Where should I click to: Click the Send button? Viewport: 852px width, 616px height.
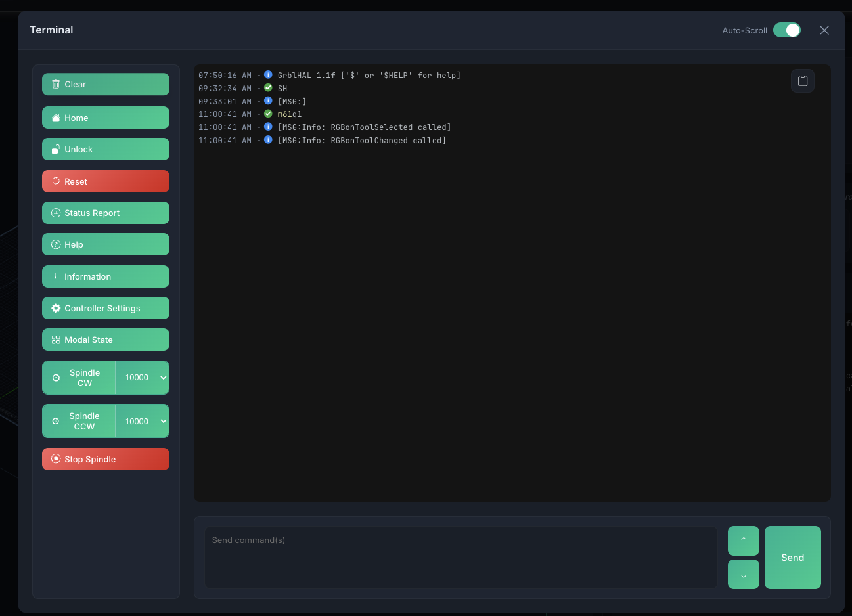coord(793,558)
